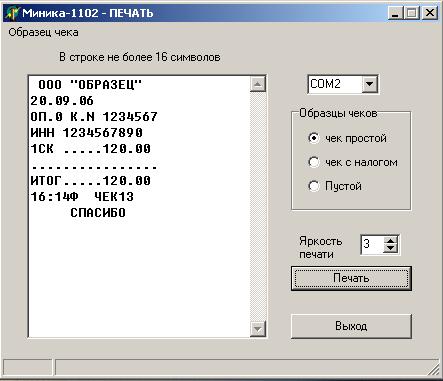Select the чек с налогом radio option

click(x=314, y=162)
